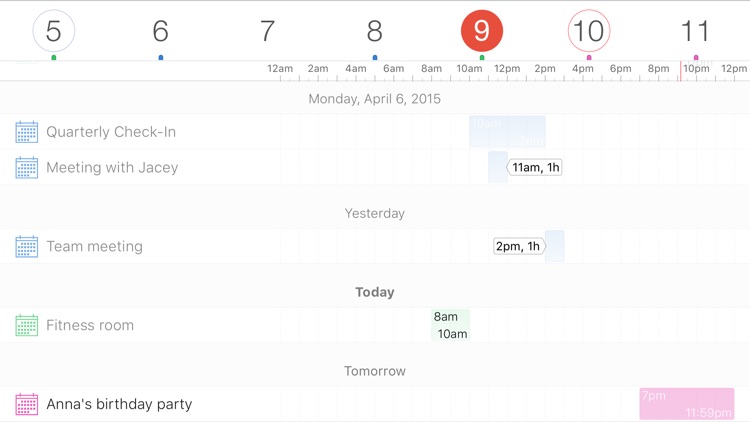Screen dimensions: 750x422
Task: Select day 8 in the date strip
Action: pyautogui.click(x=375, y=31)
